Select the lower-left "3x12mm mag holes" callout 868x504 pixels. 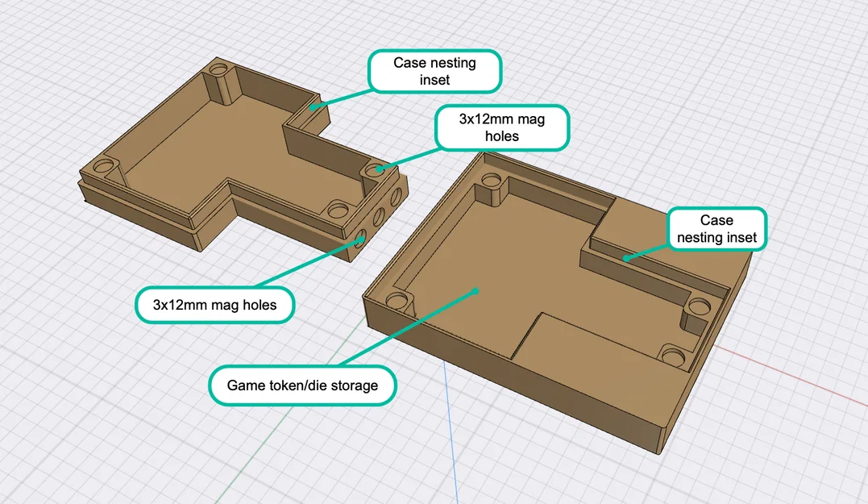(215, 305)
